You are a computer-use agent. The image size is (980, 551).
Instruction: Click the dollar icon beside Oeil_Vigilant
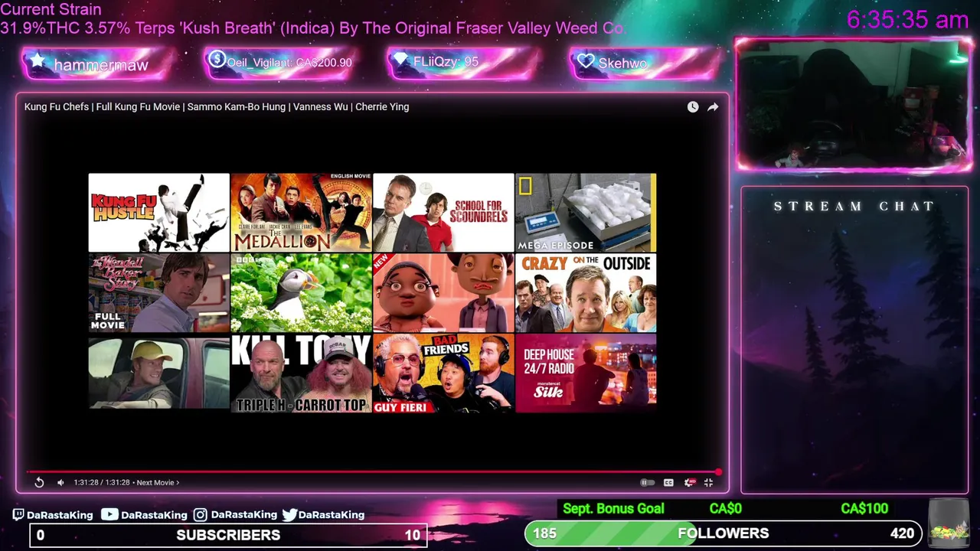coord(217,59)
